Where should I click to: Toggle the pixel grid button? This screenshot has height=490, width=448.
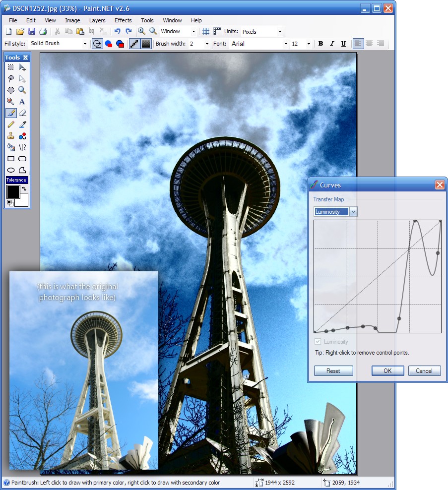(x=205, y=31)
